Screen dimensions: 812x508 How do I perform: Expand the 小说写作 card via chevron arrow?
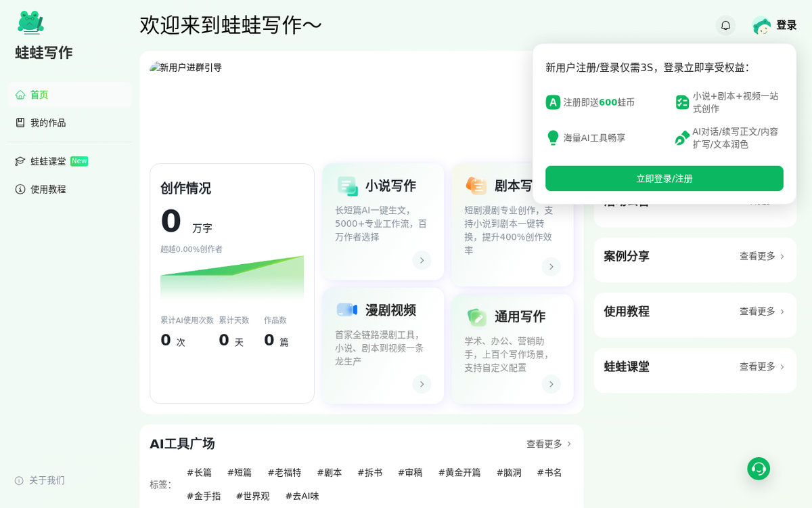point(422,260)
